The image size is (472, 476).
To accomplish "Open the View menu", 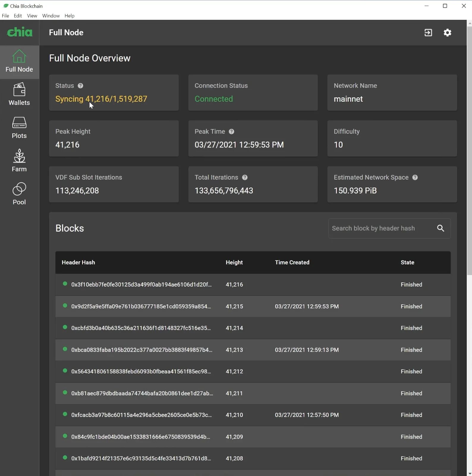I will 32,16.
